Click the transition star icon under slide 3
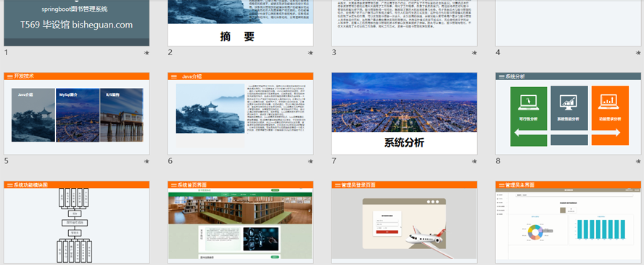The image size is (644, 265). pyautogui.click(x=475, y=53)
